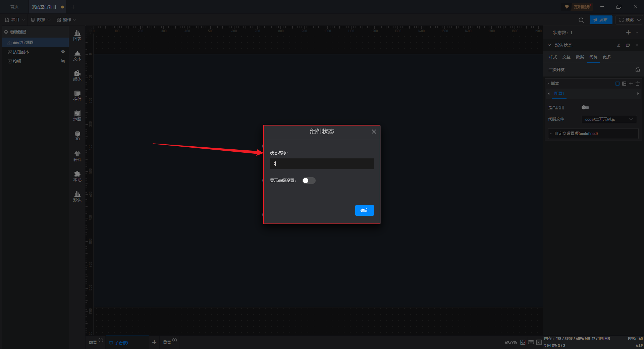Open the 地图 map component category
This screenshot has width=644, height=349.
[77, 116]
